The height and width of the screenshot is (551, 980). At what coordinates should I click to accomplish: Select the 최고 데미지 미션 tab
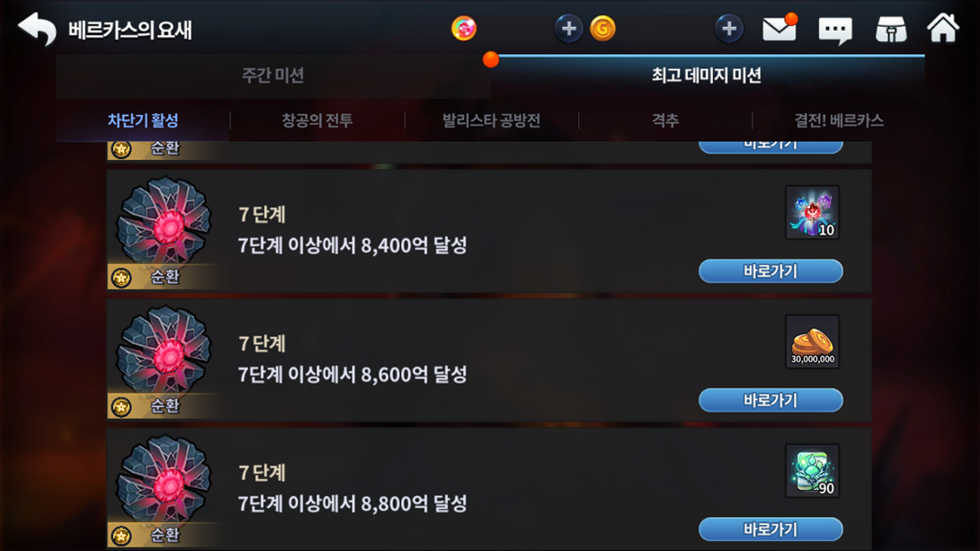click(x=707, y=76)
